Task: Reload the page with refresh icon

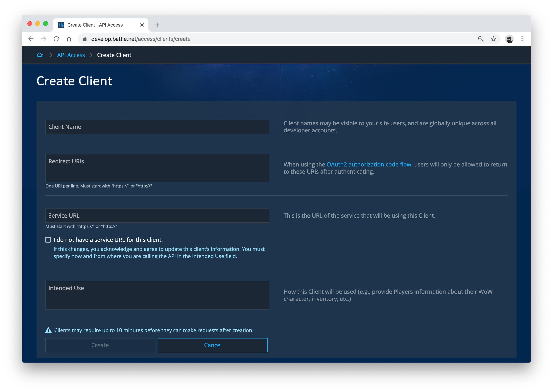Action: [x=56, y=39]
